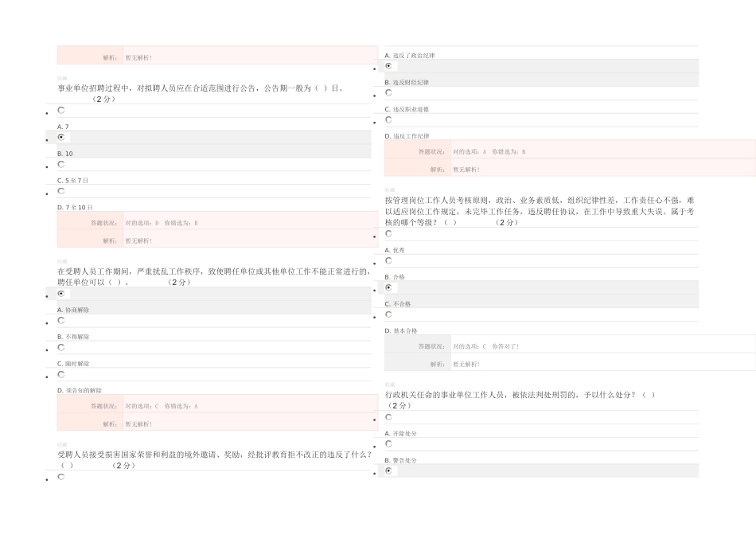The image size is (756, 535).
Task: Click 收藏 above the 考核原则 question
Action: pyautogui.click(x=390, y=190)
